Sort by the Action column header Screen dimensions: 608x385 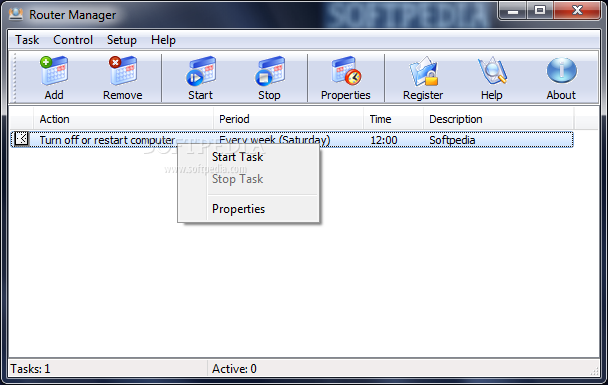123,119
